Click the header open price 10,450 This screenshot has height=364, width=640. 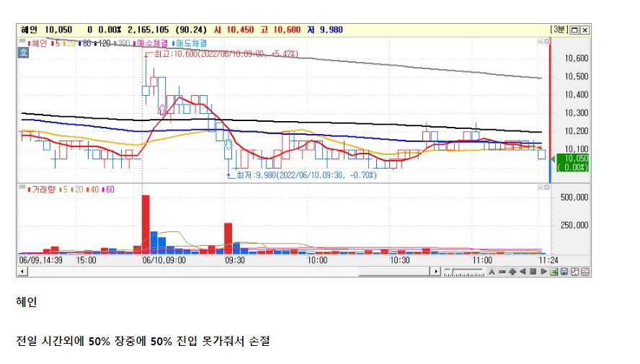point(240,30)
